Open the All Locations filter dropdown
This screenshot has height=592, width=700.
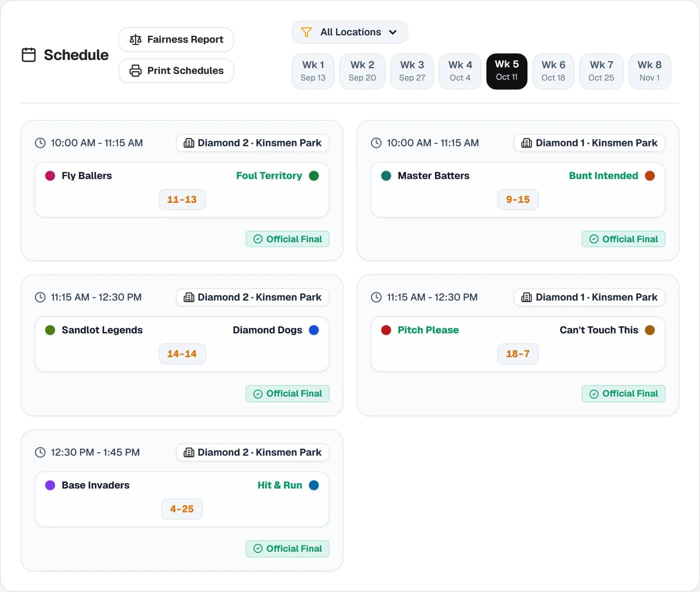pos(350,32)
